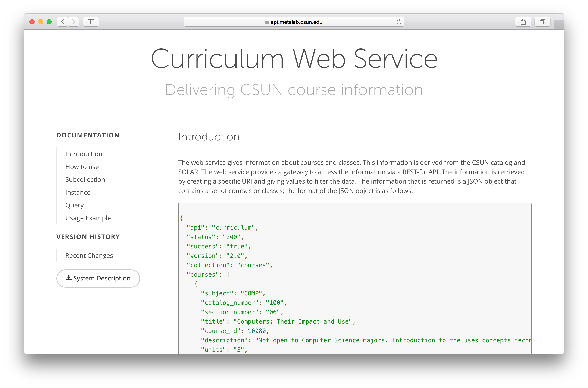The height and width of the screenshot is (388, 588).
Task: Show all tabs with the tab overview icon
Action: (542, 22)
